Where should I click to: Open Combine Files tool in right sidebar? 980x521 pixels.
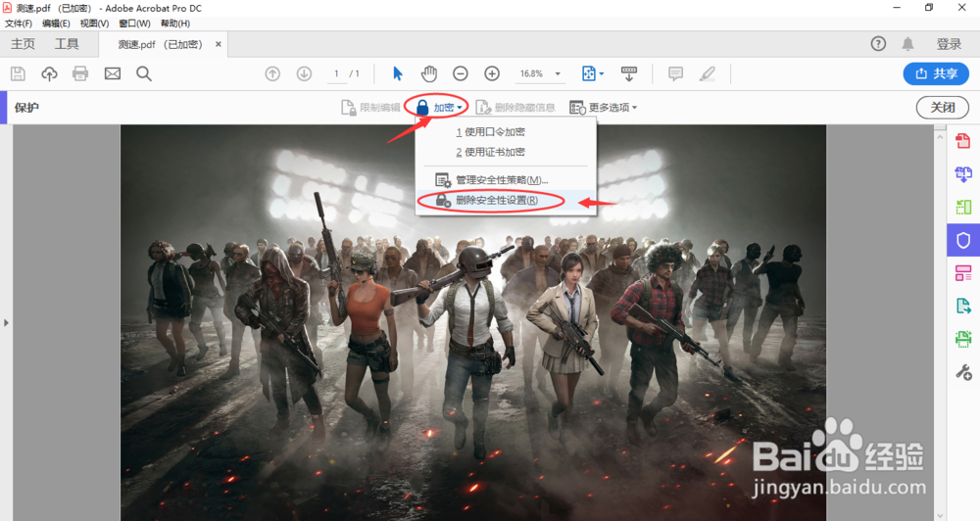pos(963,173)
